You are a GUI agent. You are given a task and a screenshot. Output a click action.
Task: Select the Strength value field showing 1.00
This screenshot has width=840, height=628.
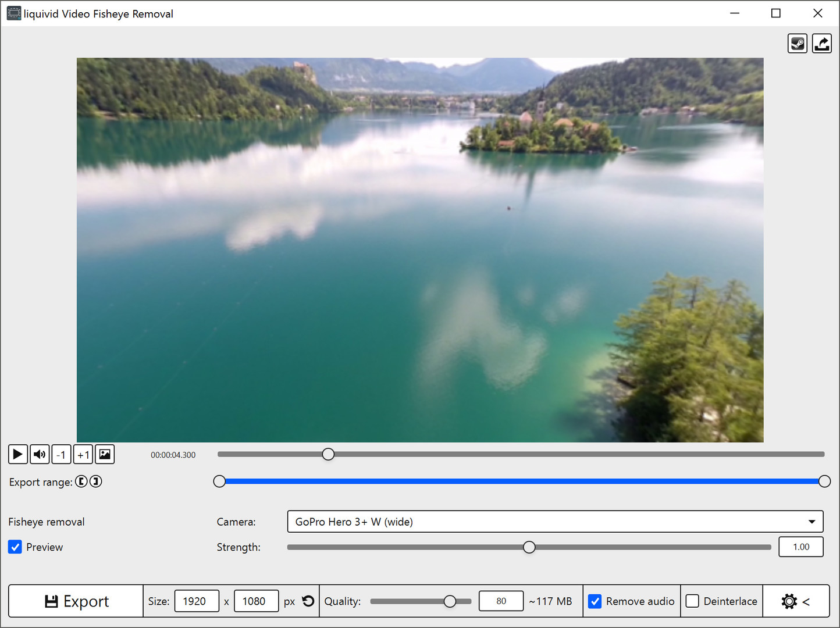(800, 547)
